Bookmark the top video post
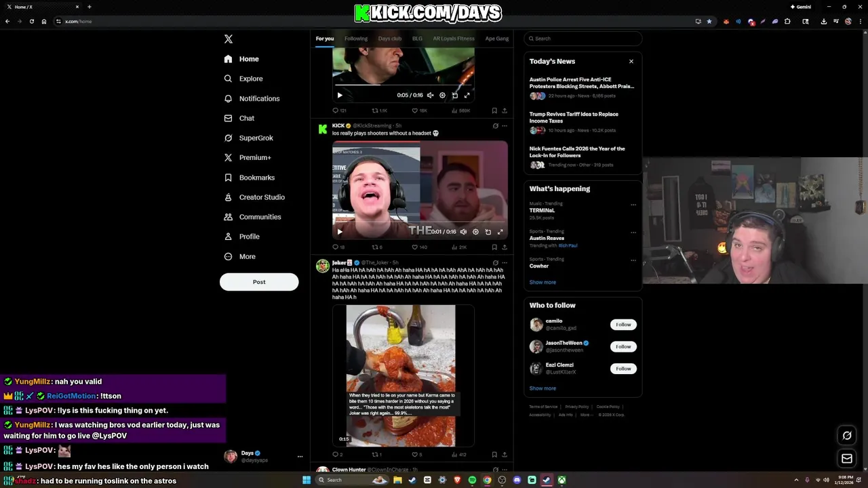Image resolution: width=868 pixels, height=488 pixels. [x=494, y=110]
